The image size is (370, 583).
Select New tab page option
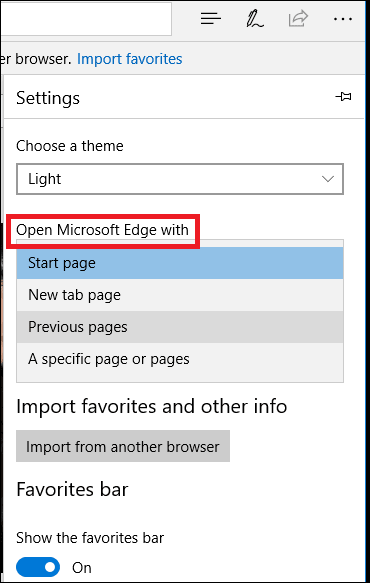(x=180, y=295)
